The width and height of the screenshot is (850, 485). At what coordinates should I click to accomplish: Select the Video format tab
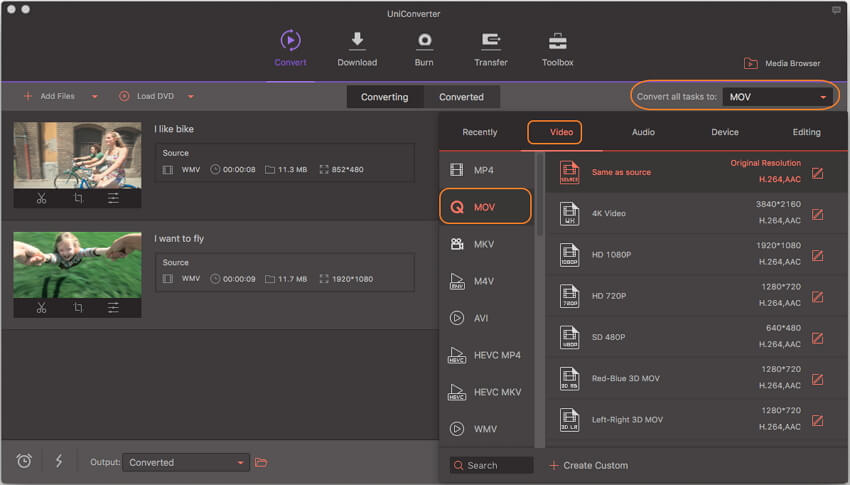[x=561, y=132]
